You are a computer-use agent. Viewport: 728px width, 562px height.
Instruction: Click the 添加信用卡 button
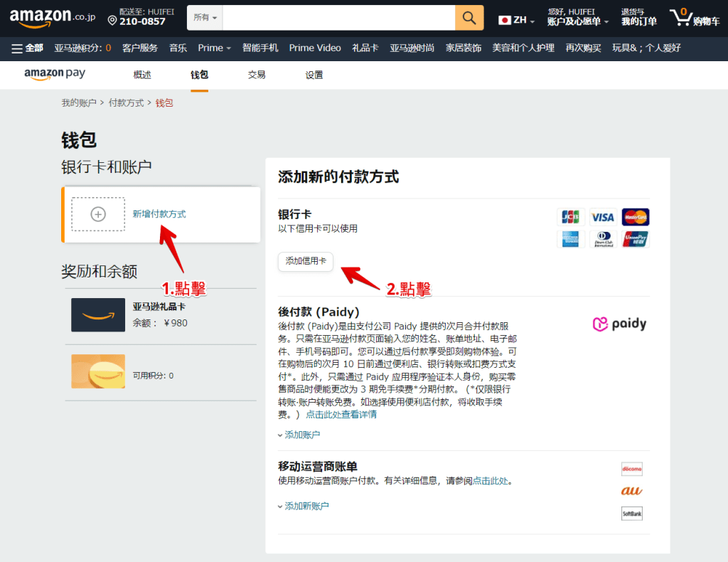[306, 261]
